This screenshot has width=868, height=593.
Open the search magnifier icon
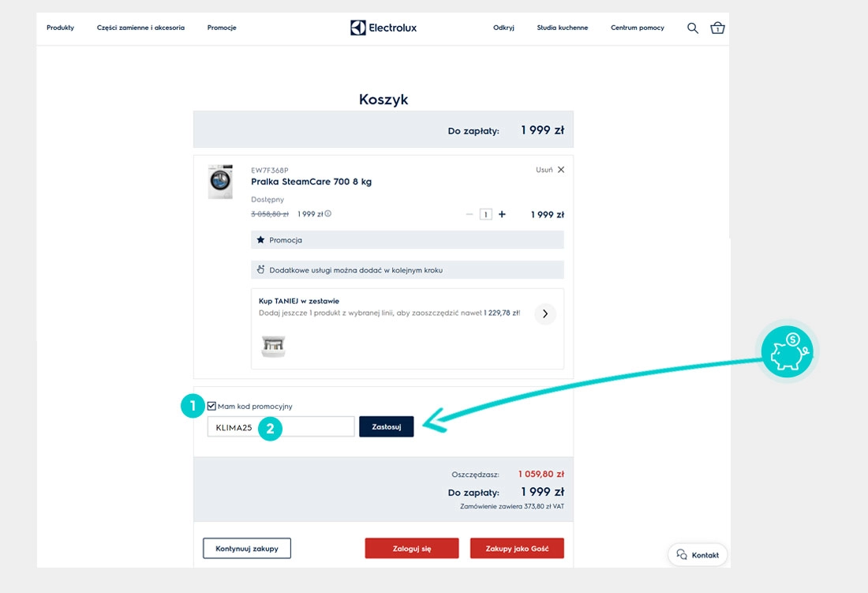coord(693,28)
